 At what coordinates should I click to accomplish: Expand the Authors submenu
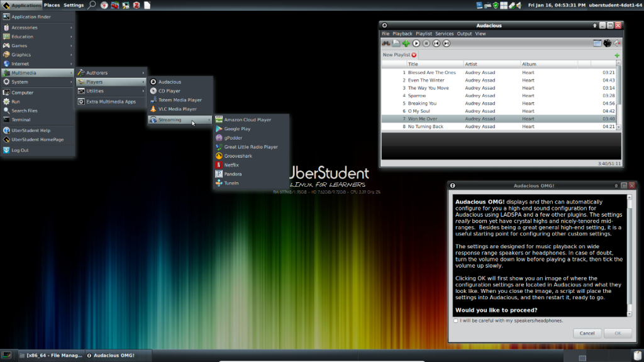(x=110, y=73)
